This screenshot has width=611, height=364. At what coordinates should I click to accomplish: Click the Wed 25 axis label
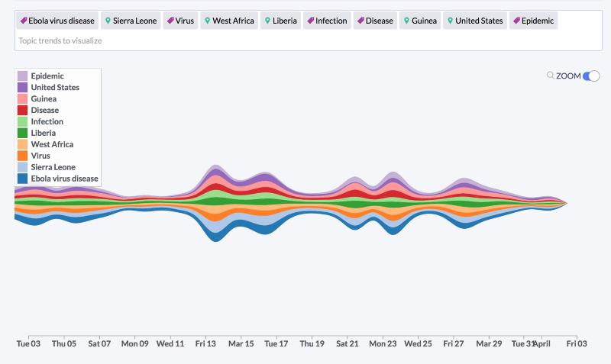pos(418,343)
